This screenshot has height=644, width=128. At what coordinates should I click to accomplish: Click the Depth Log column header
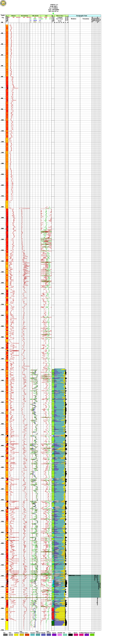(3, 16)
